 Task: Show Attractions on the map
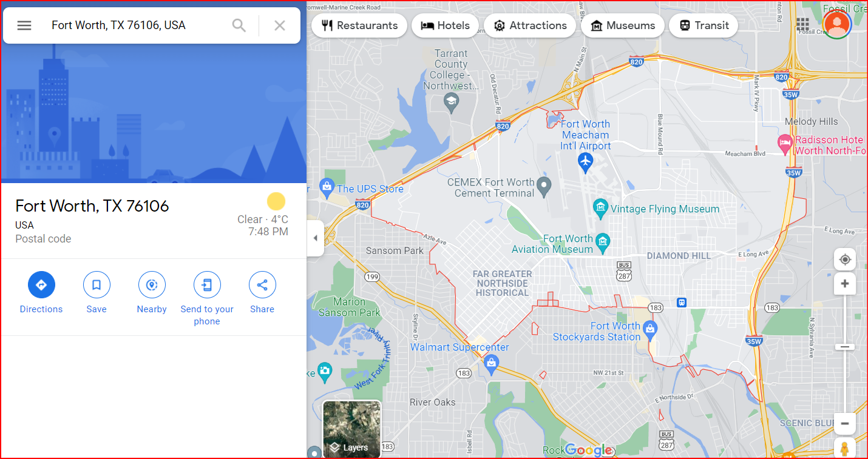coord(530,25)
